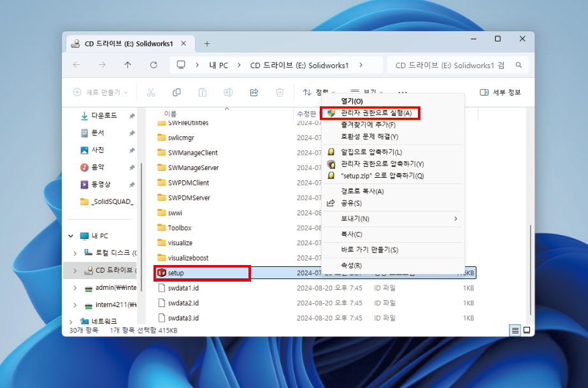588x388 pixels.
Task: Click the Paste clipboard icon
Action: click(x=203, y=92)
